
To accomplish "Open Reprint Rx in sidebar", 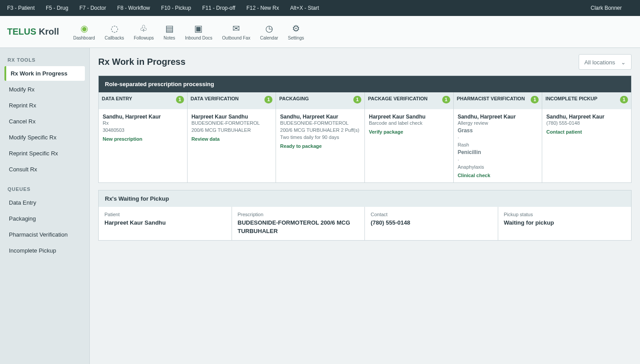I will pos(45,106).
